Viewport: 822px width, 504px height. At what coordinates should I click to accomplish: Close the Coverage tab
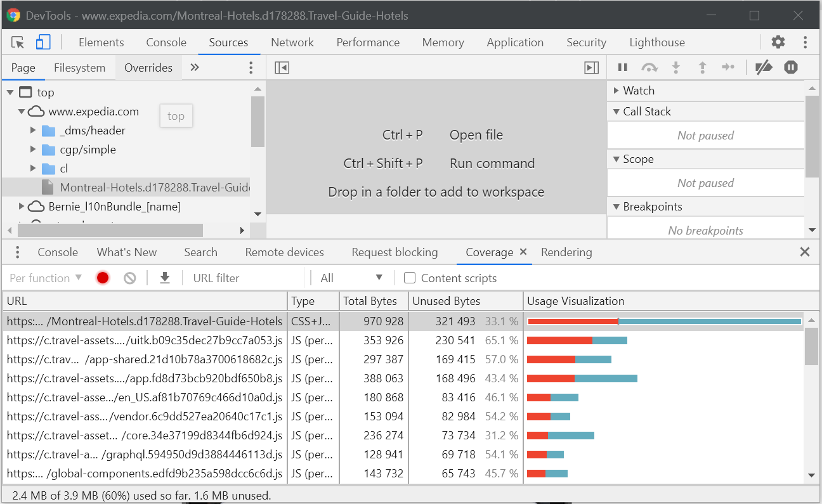[523, 252]
